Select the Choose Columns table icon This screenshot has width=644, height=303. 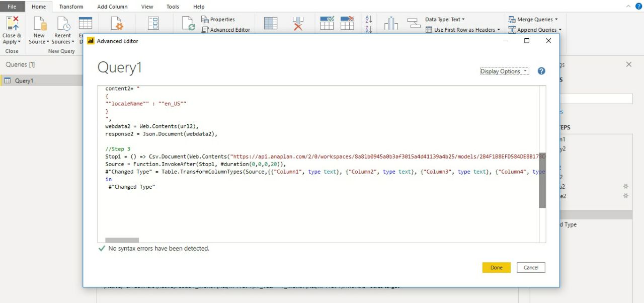coord(271,23)
